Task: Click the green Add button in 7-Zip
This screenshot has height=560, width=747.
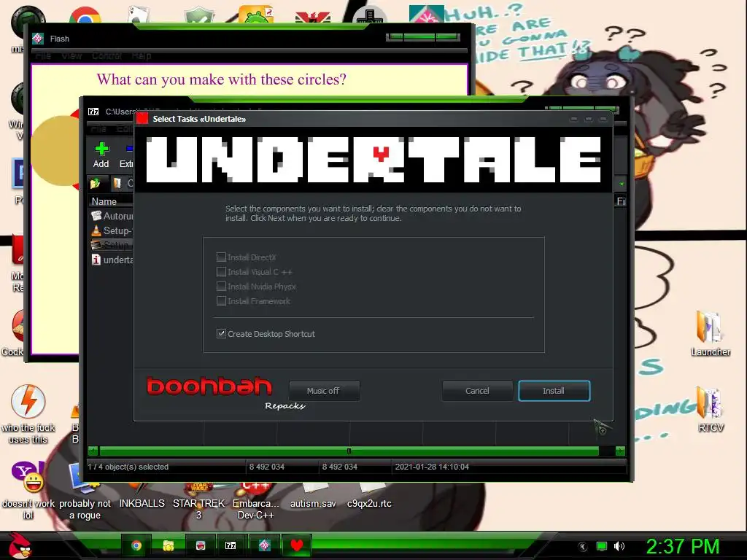Action: pyautogui.click(x=101, y=155)
